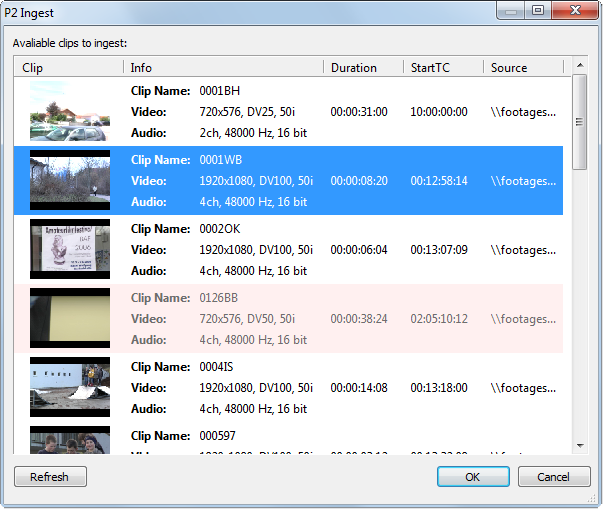Click duration value 00:00:06:04
Screen dimensions: 603x509
pos(359,250)
